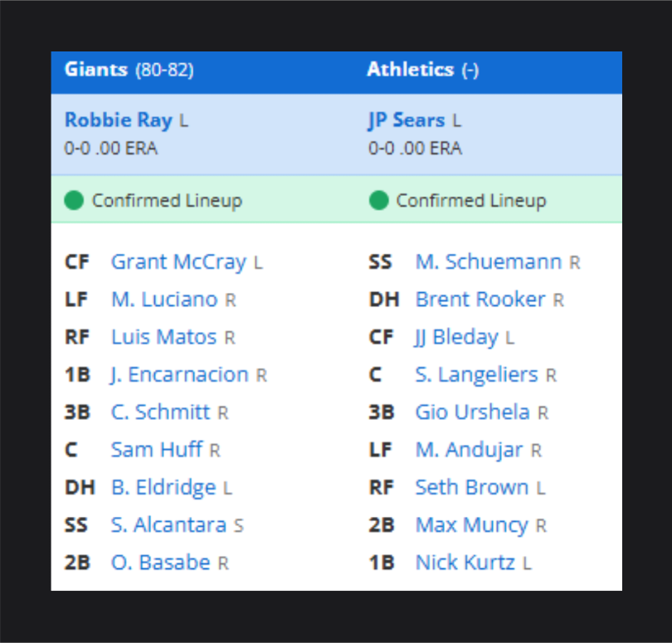Select O. Basabe at second base
Screen dimensions: 672x643
[160, 563]
